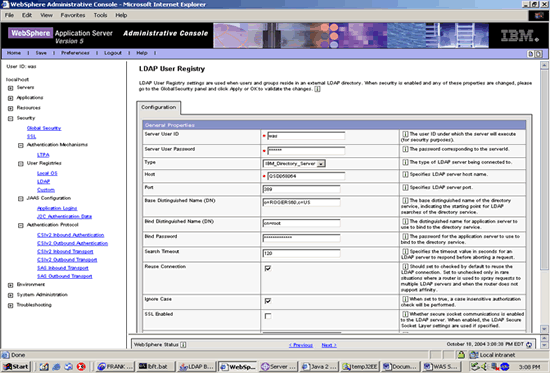Open J2C Authentication Data link
The width and height of the screenshot is (550, 373).
coord(64,217)
